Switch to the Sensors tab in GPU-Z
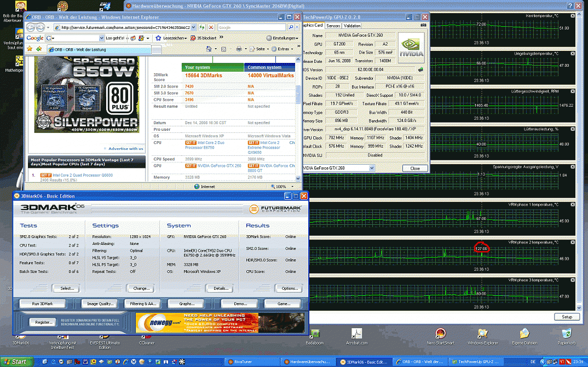This screenshot has height=367, width=588. (x=333, y=26)
